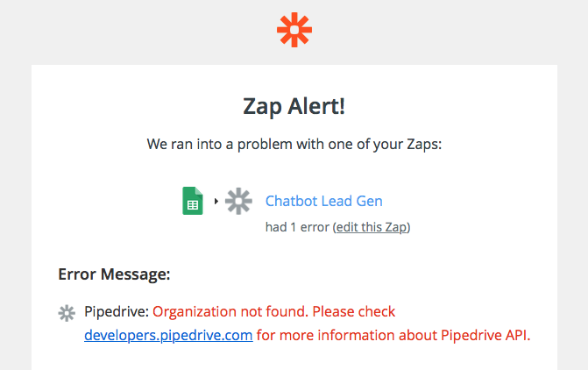Image resolution: width=588 pixels, height=370 pixels.
Task: Click the word 'Gen' in the Zap name
Action: [x=370, y=201]
